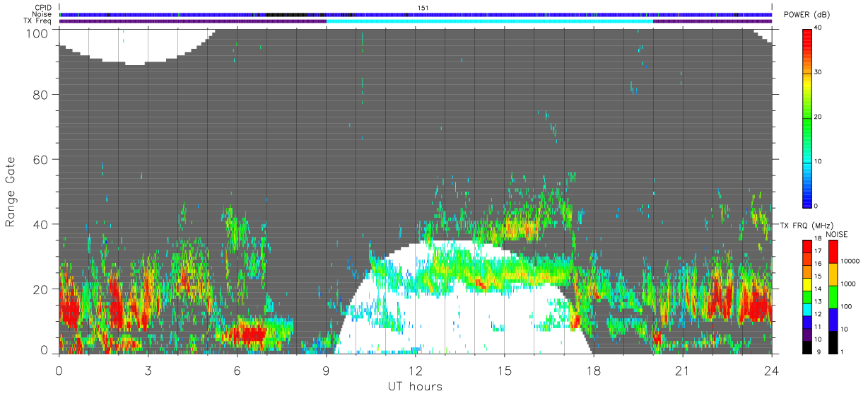Click x-axis tick label 9

coord(326,371)
